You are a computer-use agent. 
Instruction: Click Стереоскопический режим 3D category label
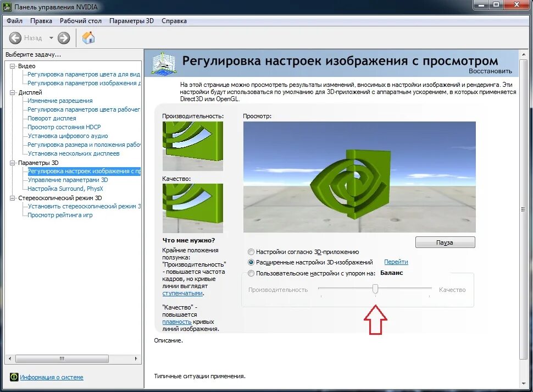60,198
